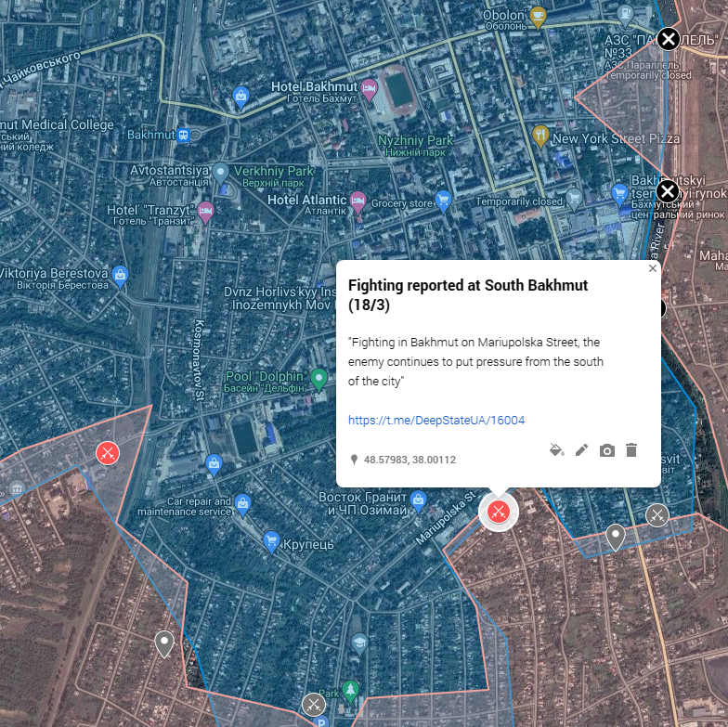This screenshot has width=728, height=727.
Task: Click the camera add-image icon in popup
Action: point(607,450)
